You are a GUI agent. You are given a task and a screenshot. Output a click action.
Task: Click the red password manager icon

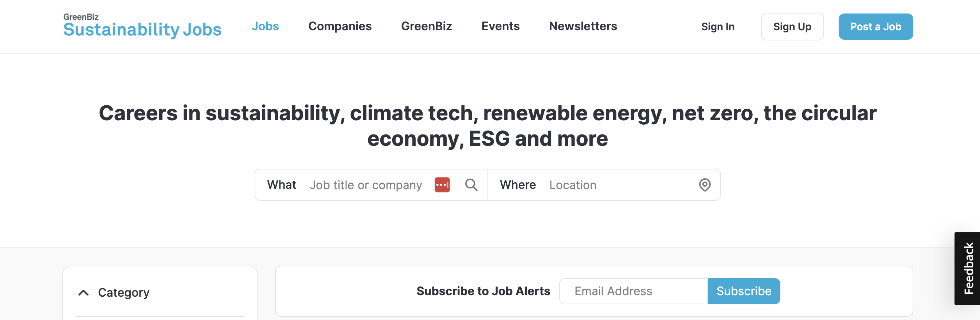442,185
